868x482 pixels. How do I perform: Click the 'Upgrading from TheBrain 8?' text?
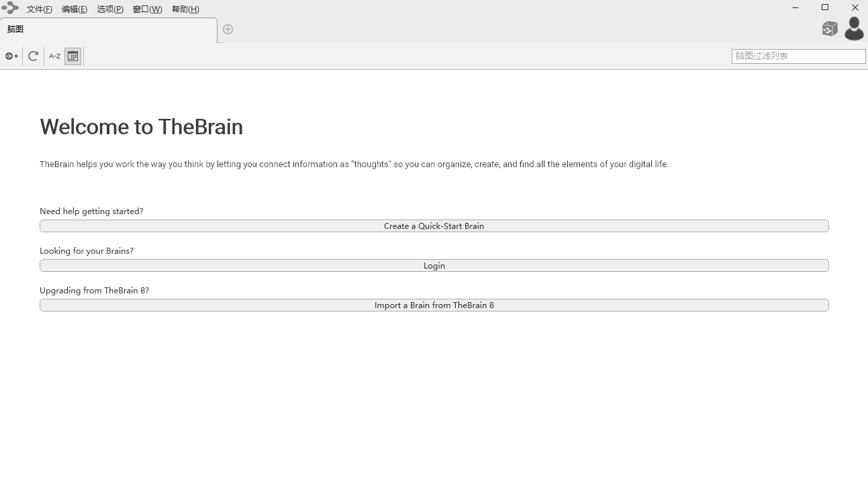pos(94,291)
